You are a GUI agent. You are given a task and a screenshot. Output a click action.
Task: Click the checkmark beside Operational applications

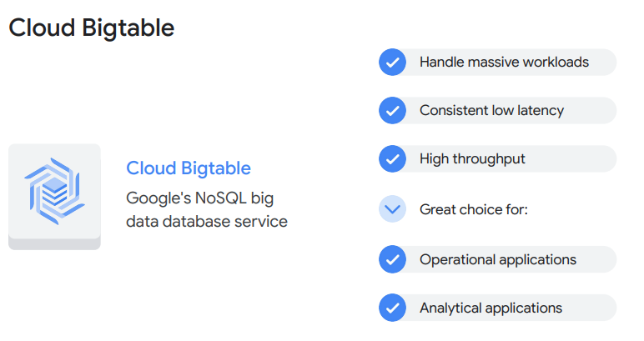tap(392, 259)
